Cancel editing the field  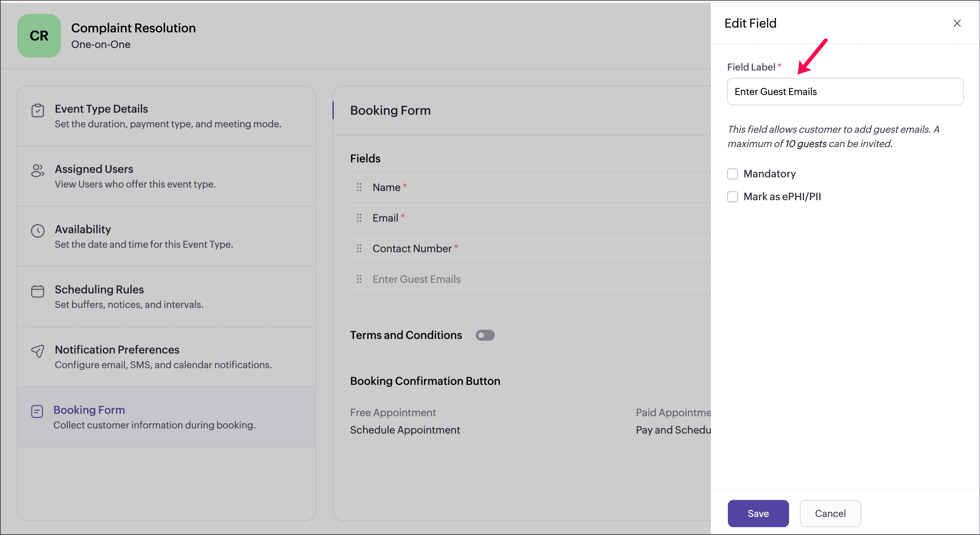point(830,513)
